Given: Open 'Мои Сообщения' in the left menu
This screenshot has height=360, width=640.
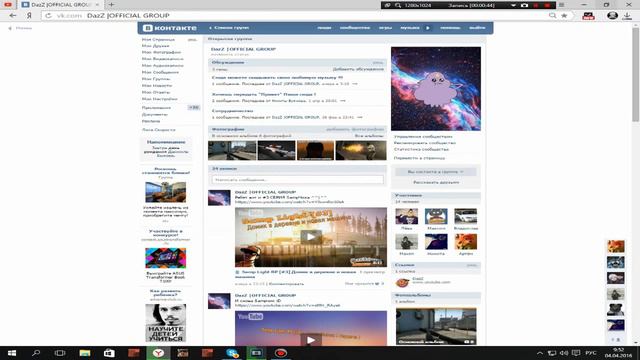Looking at the screenshot, I should tap(160, 72).
